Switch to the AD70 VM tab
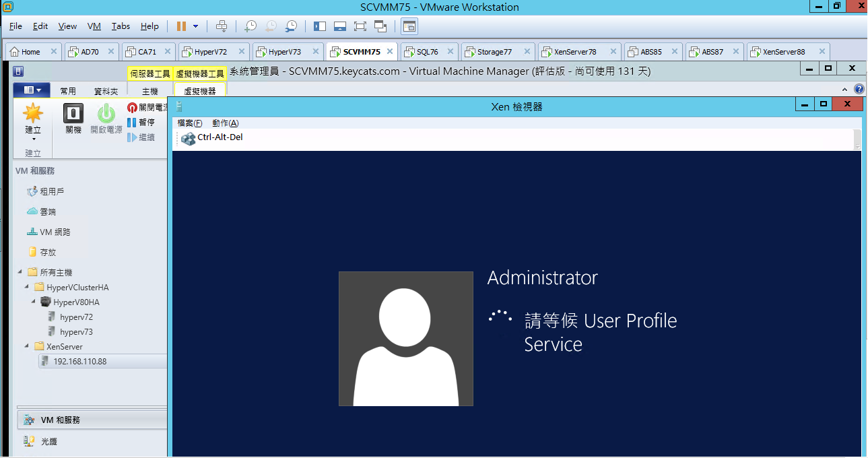 pos(91,51)
